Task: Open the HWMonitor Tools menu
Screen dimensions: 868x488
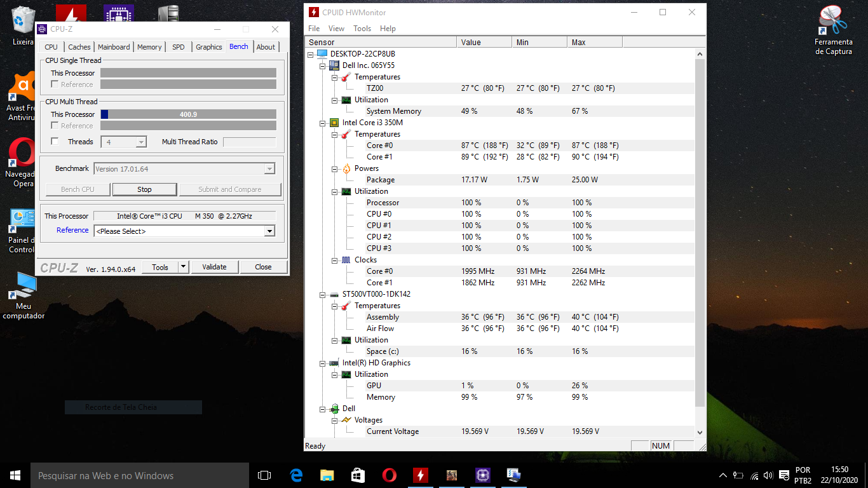Action: tap(362, 29)
